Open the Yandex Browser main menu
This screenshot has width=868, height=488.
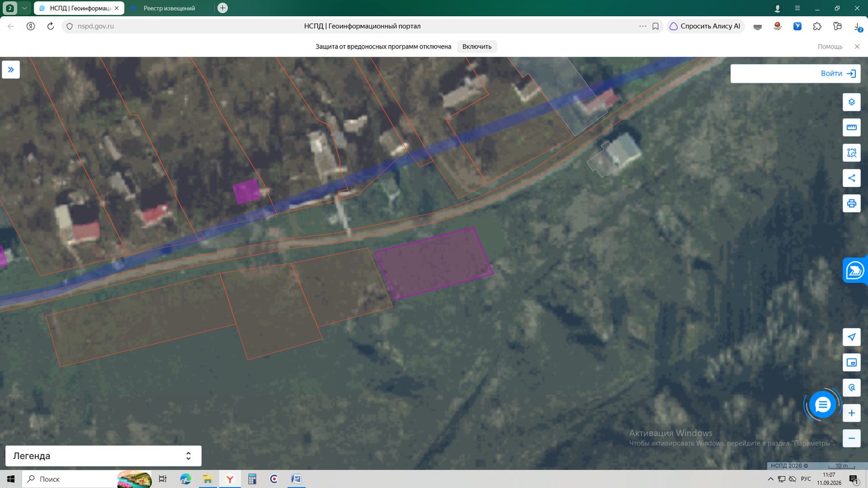pos(797,8)
